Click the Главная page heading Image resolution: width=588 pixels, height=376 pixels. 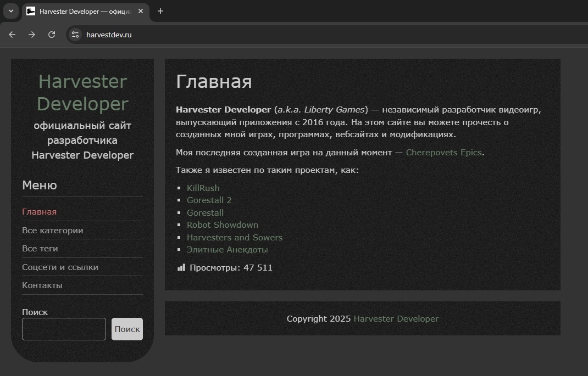pos(214,81)
